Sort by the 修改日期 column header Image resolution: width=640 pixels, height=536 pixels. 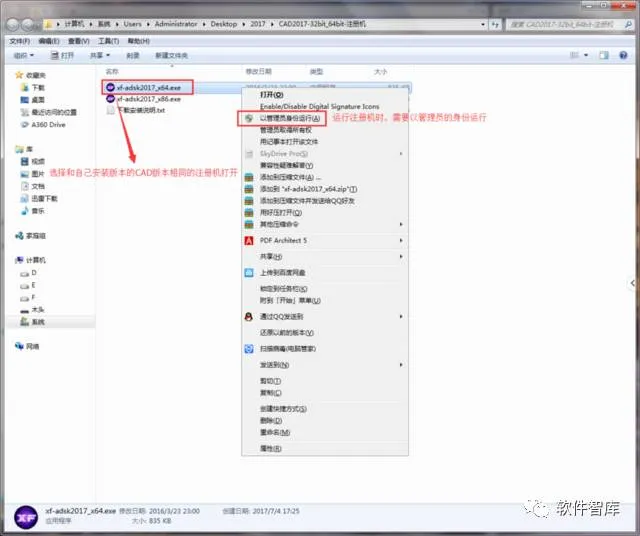[x=258, y=71]
